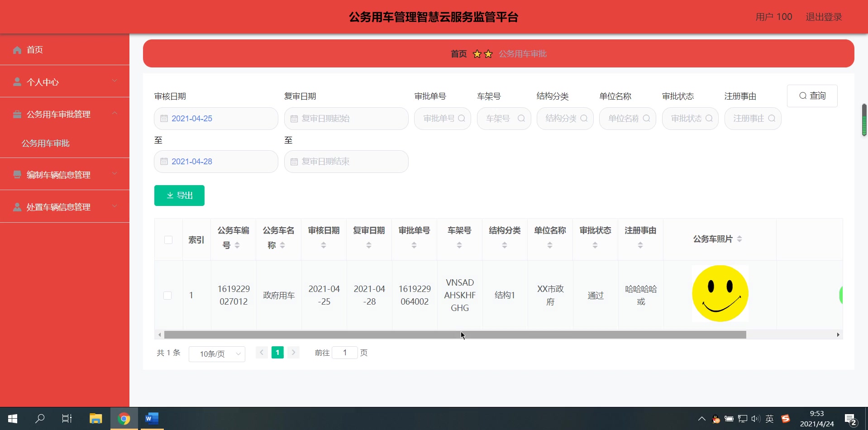Click the calendar icon in 审核日期 start field
868x430 pixels.
(165, 118)
